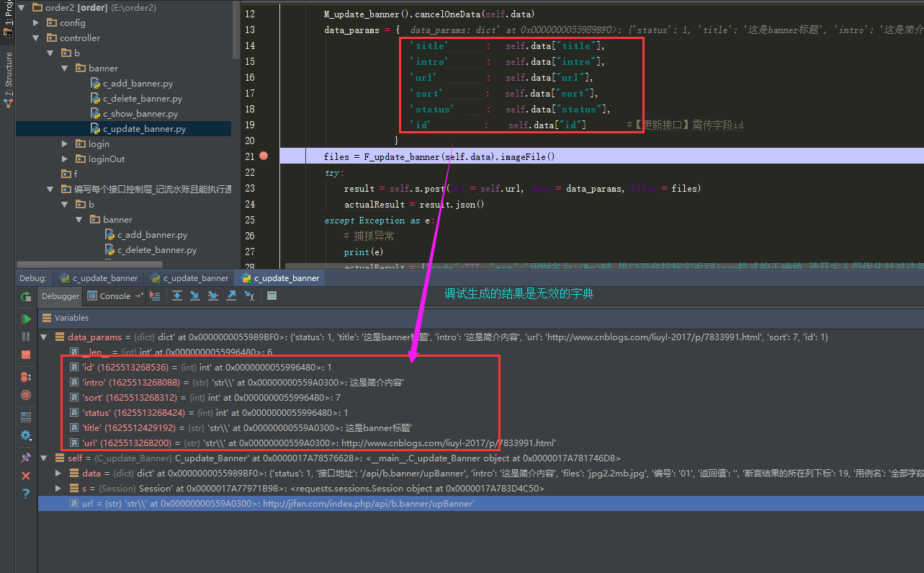Open debugger help question mark icon

pos(27,494)
